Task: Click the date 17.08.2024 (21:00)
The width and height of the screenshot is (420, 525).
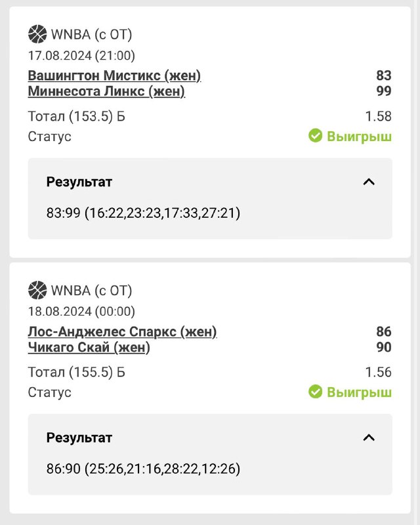Action: tap(81, 56)
